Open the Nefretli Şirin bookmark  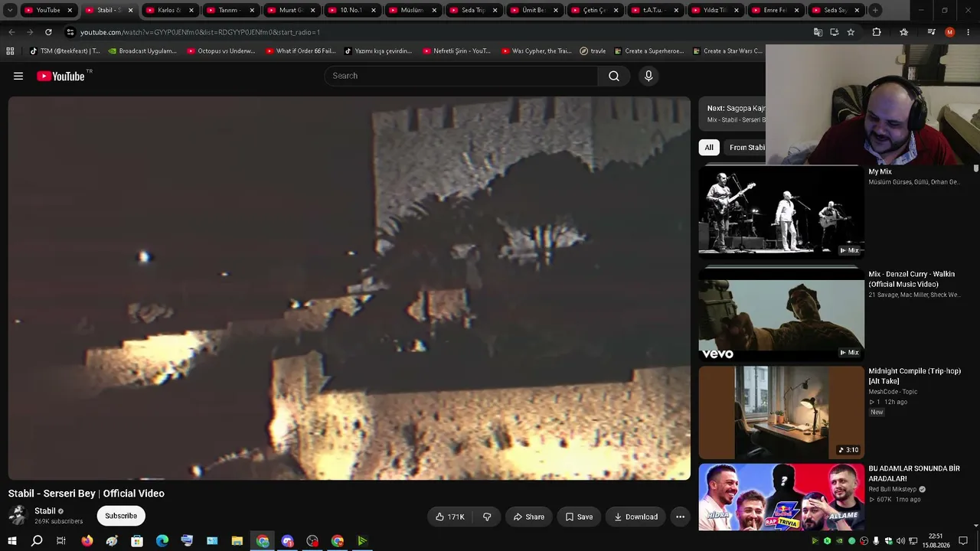456,51
